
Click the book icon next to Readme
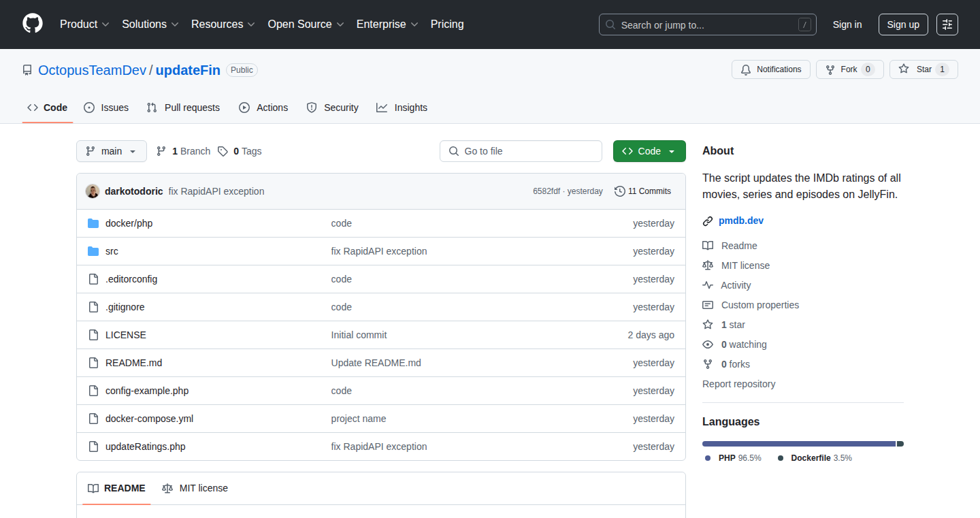[708, 246]
